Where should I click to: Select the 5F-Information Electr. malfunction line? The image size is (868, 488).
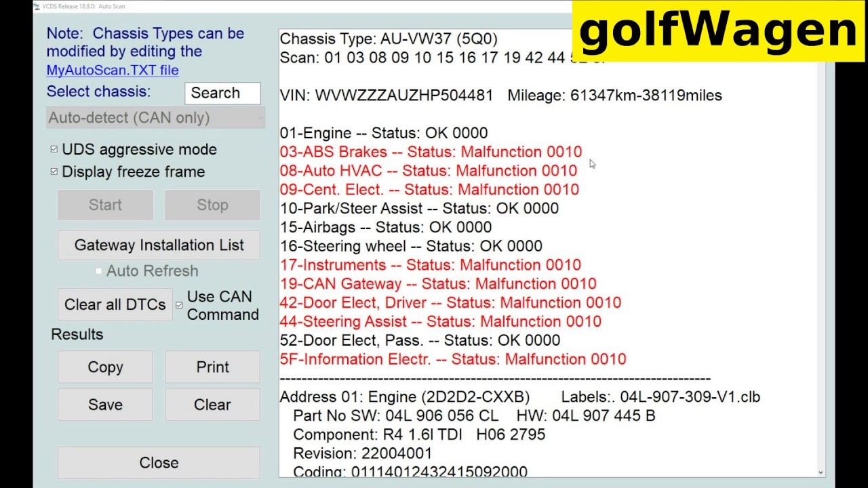tap(453, 359)
